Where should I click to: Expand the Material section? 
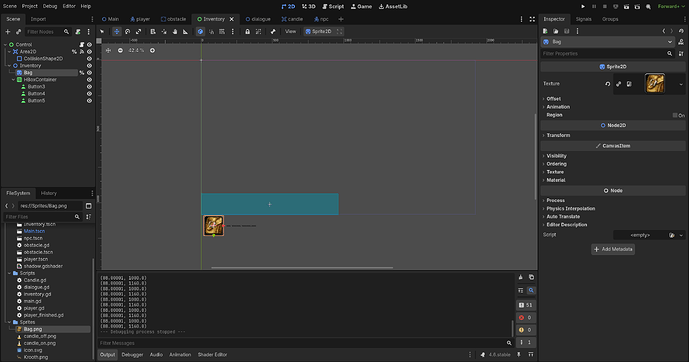(555, 180)
